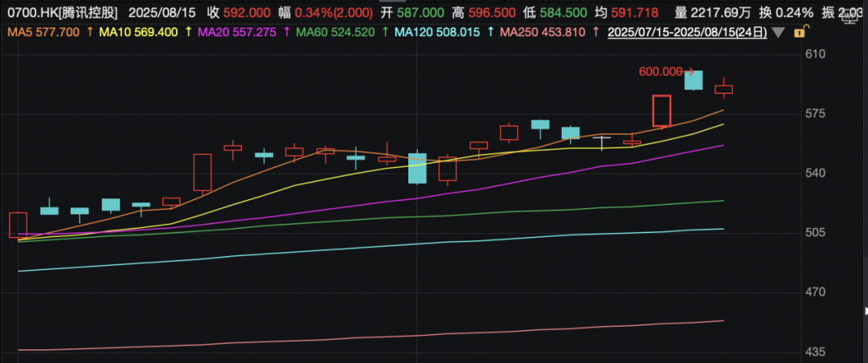Image resolution: width=868 pixels, height=363 pixels.
Task: Select the MA5 577.700 indicator label
Action: [42, 33]
